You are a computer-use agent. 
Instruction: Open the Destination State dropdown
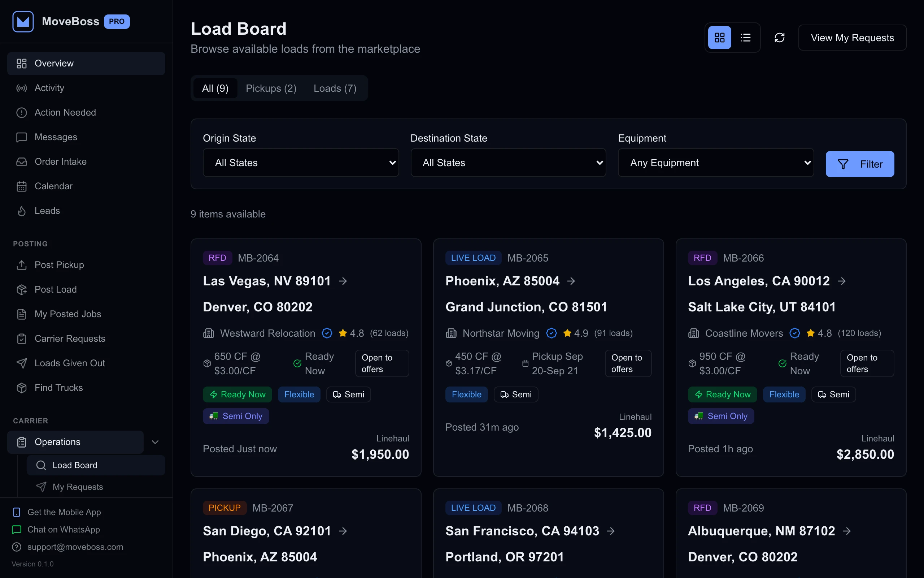(x=508, y=163)
